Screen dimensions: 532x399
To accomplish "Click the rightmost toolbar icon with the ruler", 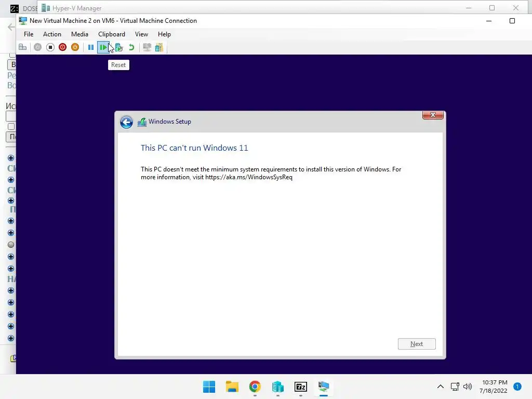I will (159, 47).
